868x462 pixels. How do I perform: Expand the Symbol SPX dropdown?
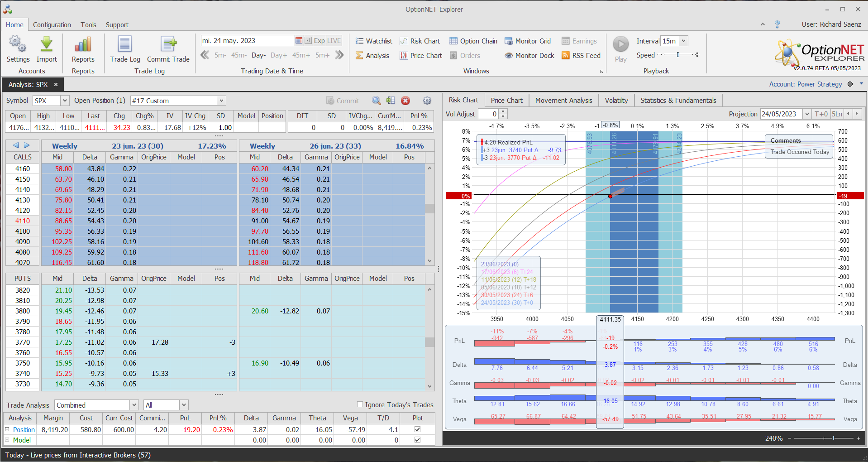(65, 101)
